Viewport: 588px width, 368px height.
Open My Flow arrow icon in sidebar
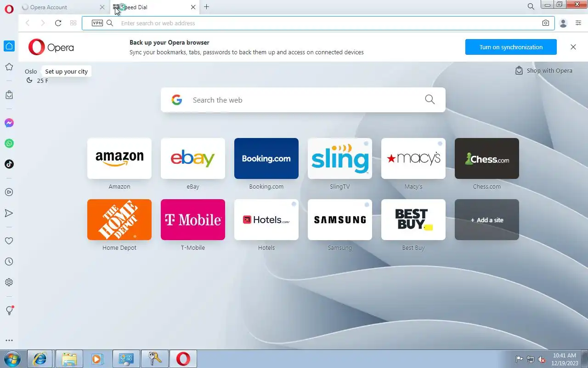pos(9,213)
